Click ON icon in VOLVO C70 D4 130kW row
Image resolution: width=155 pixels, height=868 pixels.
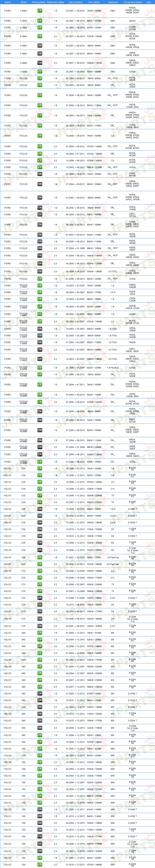(40, 611)
